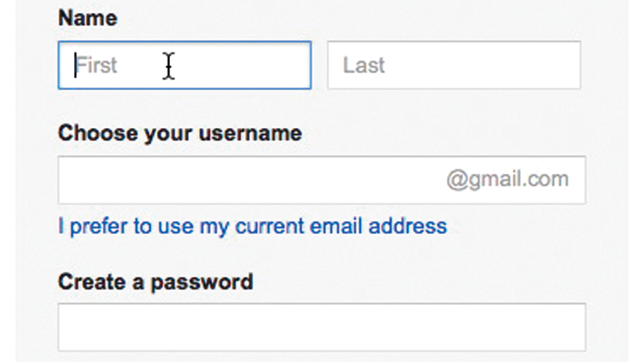The image size is (644, 362).
Task: Activate the box below 'Create a password'
Action: (x=321, y=327)
